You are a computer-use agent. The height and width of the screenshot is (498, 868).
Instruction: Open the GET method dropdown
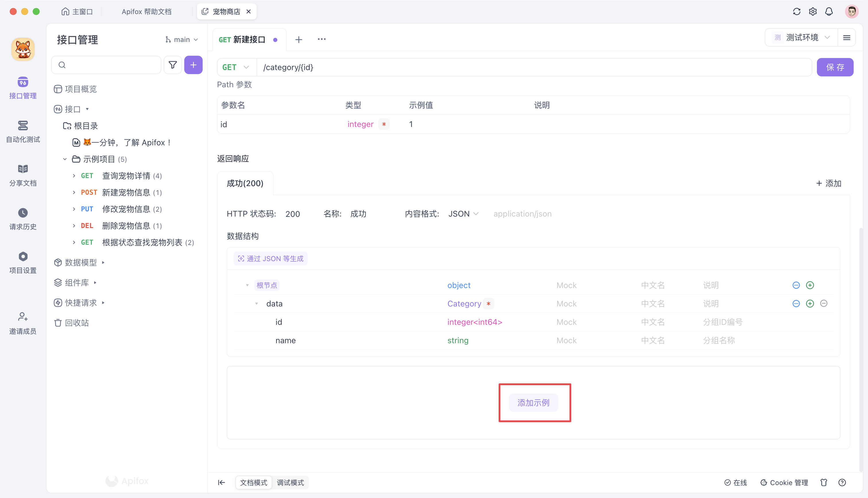(236, 67)
